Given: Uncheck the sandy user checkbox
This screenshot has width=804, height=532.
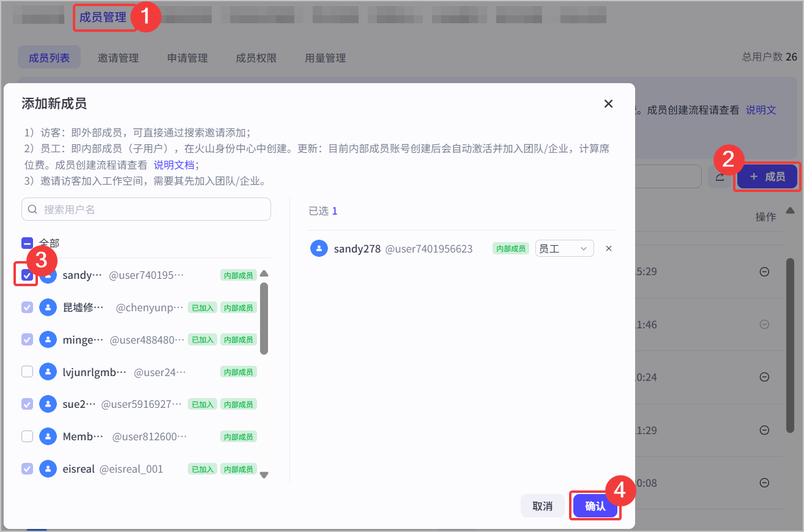Looking at the screenshot, I should click(27, 275).
